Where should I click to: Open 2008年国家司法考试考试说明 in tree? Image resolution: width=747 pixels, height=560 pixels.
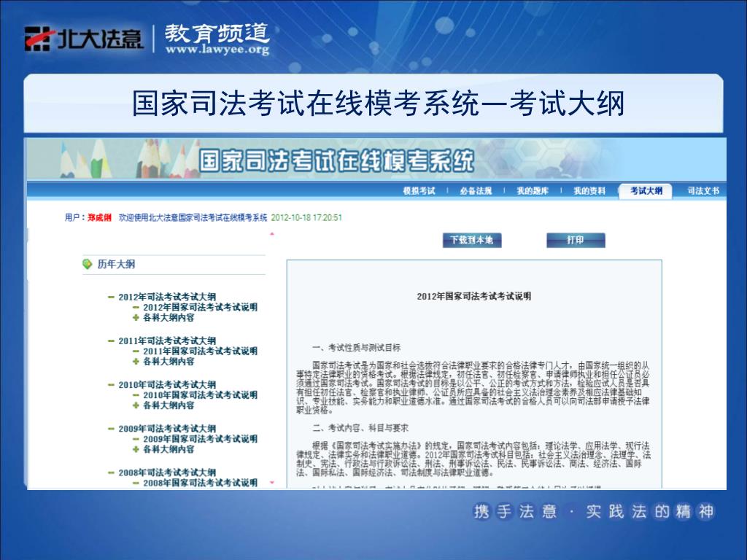pos(200,483)
